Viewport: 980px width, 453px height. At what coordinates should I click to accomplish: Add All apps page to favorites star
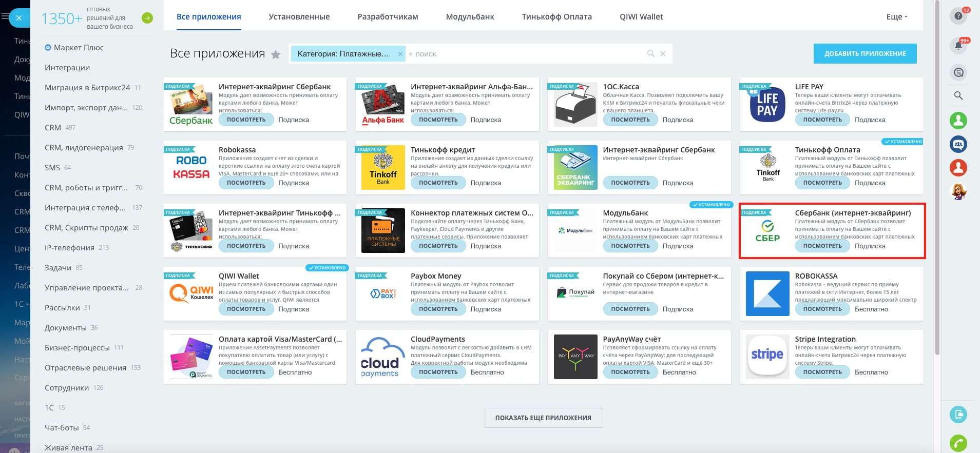[276, 54]
